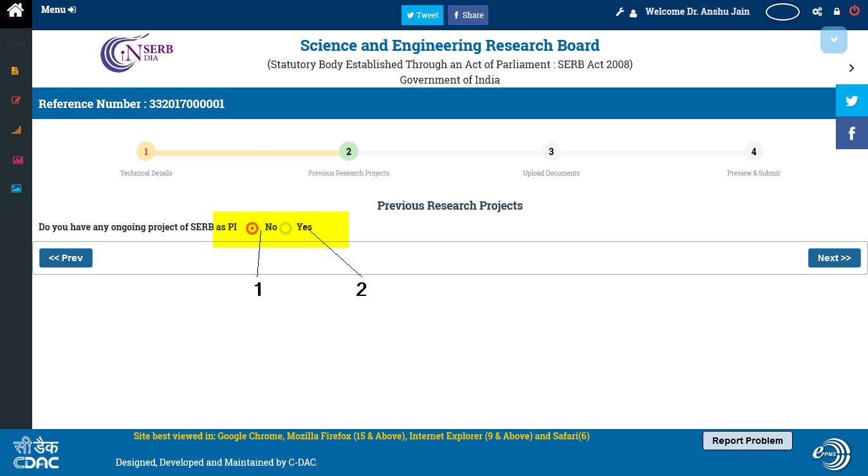Click Reference Number 332017000001 text
Viewport: 868px width, 476px height.
pyautogui.click(x=131, y=104)
